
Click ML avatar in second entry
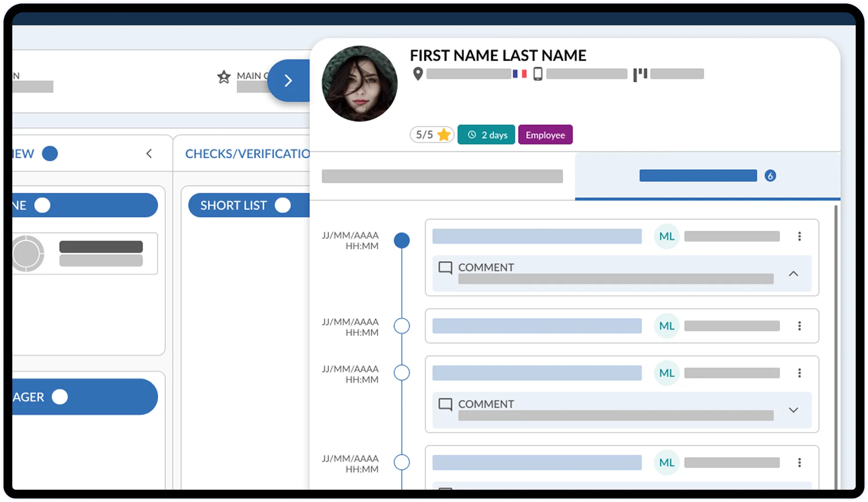tap(667, 326)
